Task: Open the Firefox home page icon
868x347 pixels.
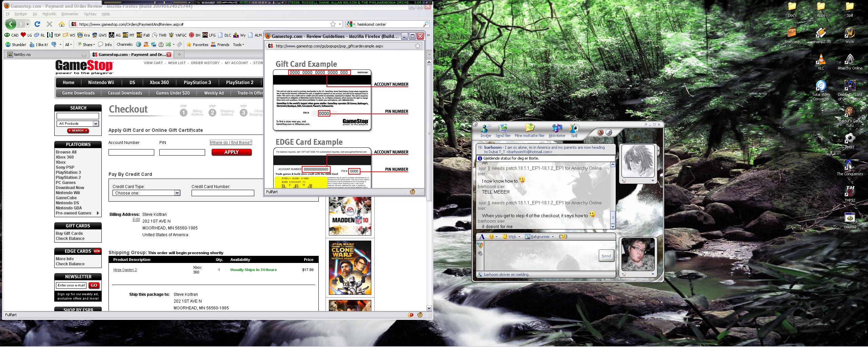Action: tap(61, 24)
